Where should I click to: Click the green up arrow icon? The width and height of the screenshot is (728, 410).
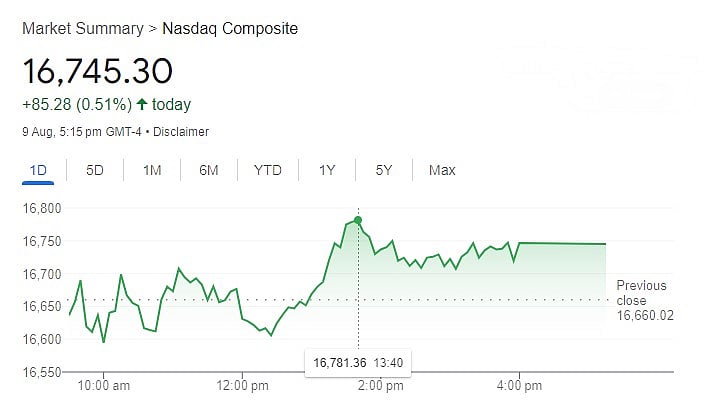tap(142, 105)
